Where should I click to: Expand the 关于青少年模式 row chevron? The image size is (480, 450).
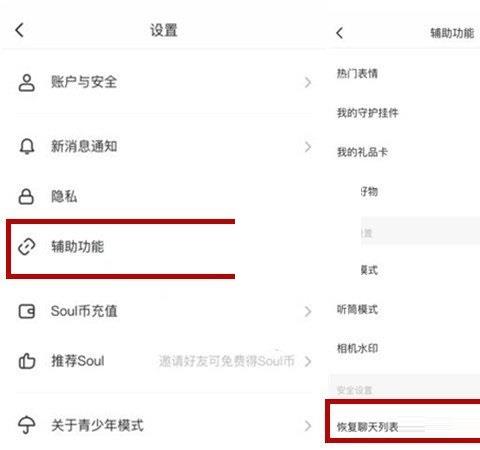click(308, 425)
